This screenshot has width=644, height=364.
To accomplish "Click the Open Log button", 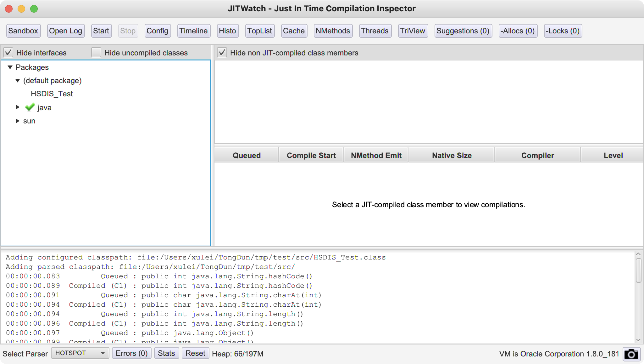I will point(65,31).
